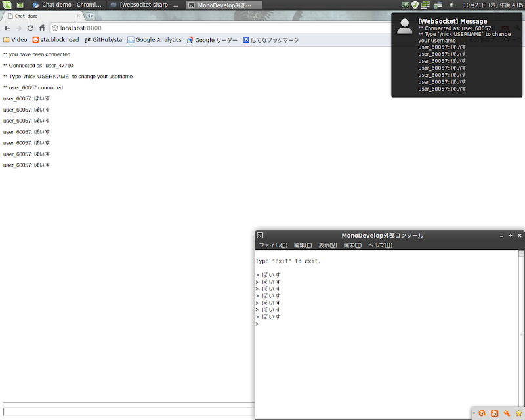Go back in browser history

coord(7,28)
